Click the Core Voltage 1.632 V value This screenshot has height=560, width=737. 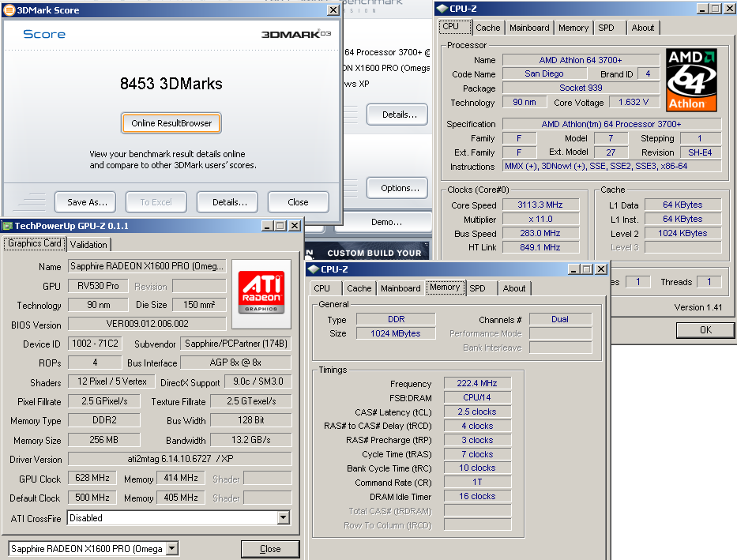point(634,102)
